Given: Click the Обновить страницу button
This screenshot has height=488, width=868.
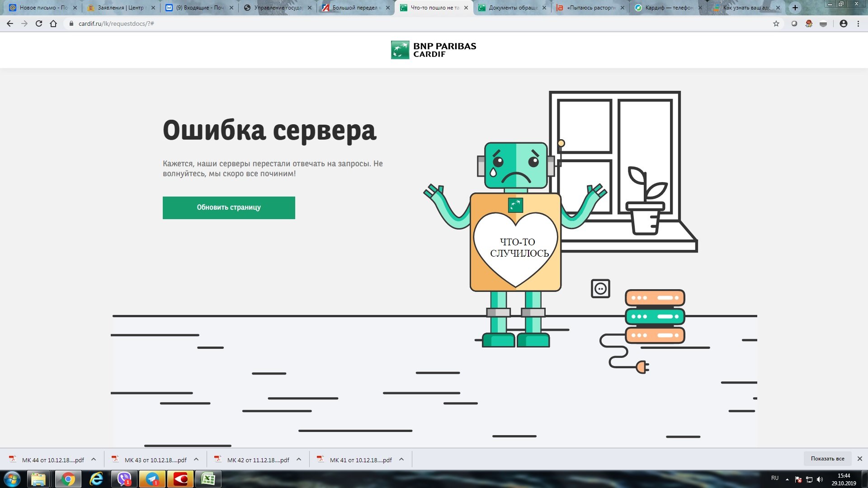Looking at the screenshot, I should (x=229, y=207).
